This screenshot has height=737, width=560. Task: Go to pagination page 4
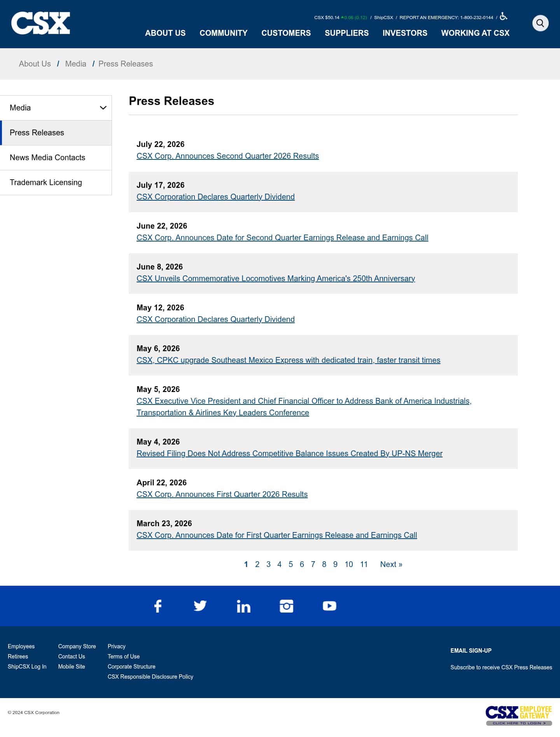[x=279, y=564]
